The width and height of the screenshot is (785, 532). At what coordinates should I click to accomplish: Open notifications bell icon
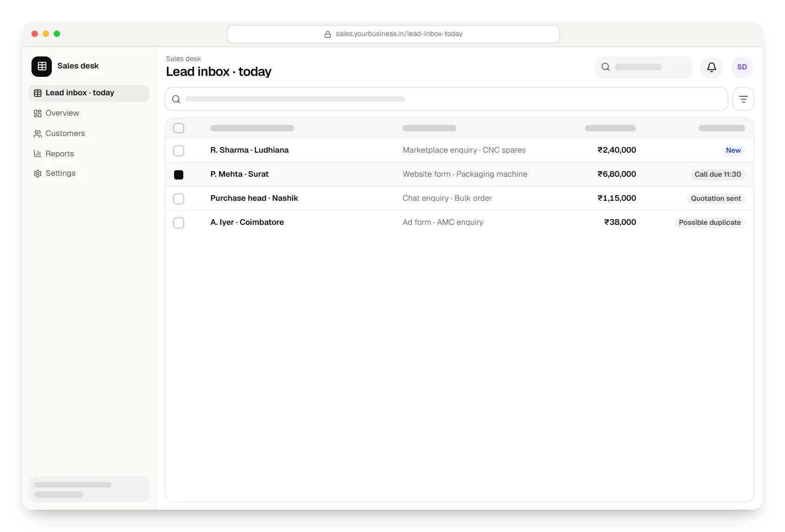point(711,67)
